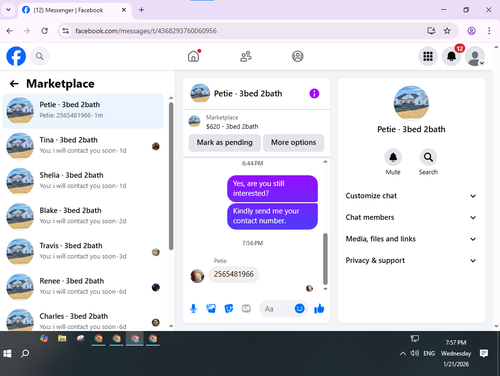500x376 pixels.
Task: Click the browser back arrow
Action: coord(9,31)
